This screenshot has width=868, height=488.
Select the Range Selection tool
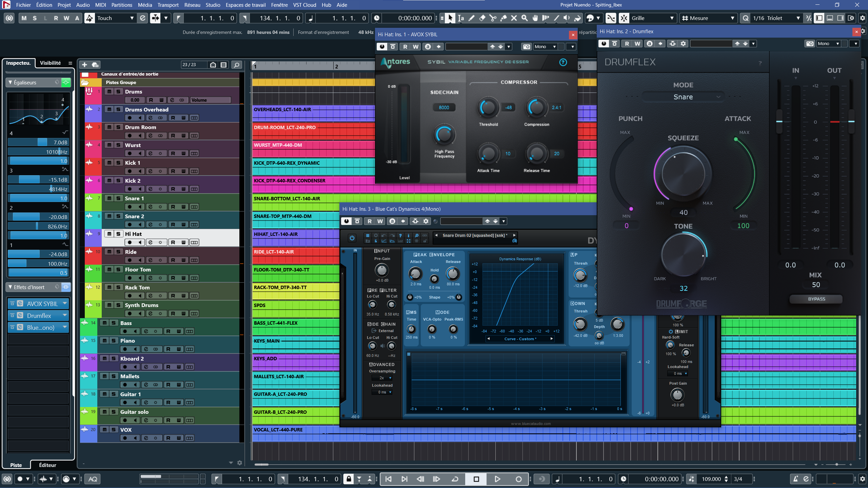coord(461,18)
